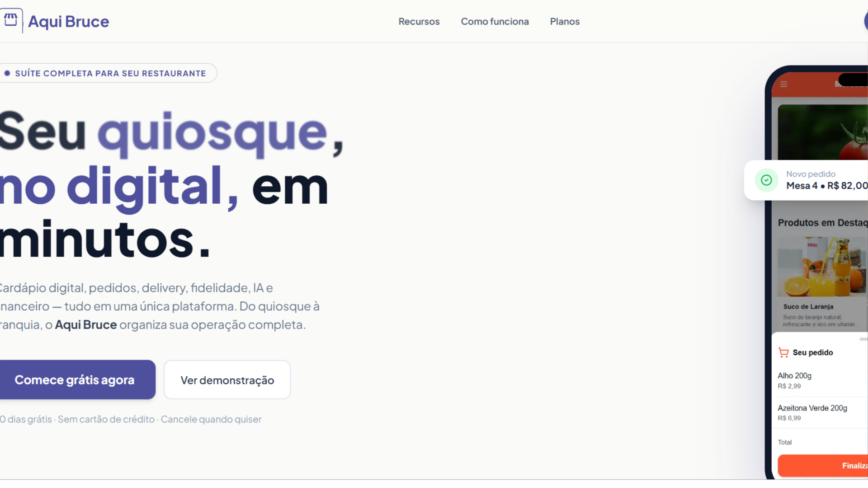The image size is (868, 488).
Task: Click the Comece grátis agora button
Action: (x=77, y=380)
